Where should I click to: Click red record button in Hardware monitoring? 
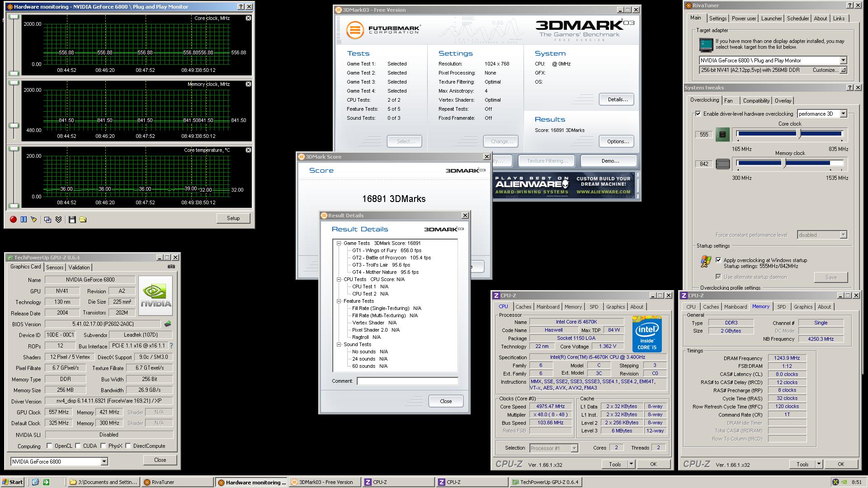13,220
